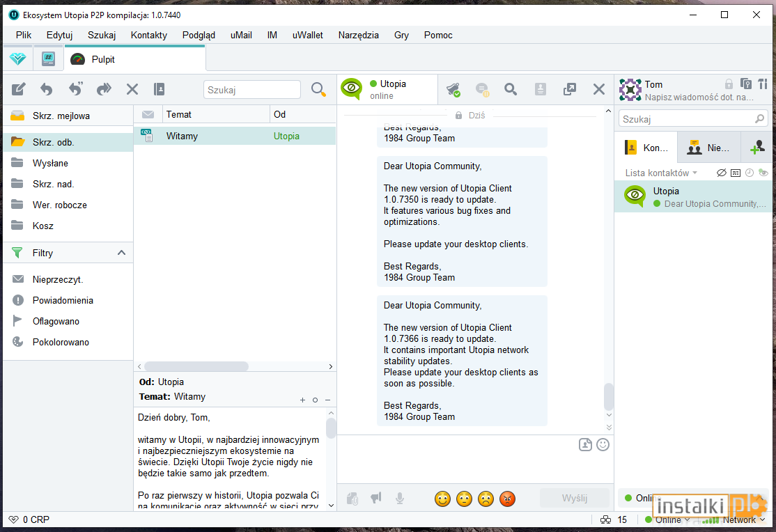Click the mail body vertical scrollbar thumb
776x532 pixels.
coord(331,428)
